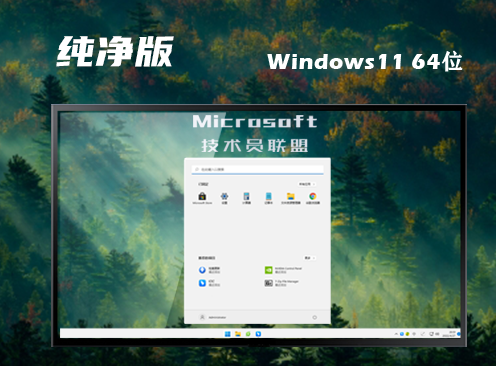The height and width of the screenshot is (366, 496).
Task: Open the Administrator user account menu
Action: pos(213,317)
